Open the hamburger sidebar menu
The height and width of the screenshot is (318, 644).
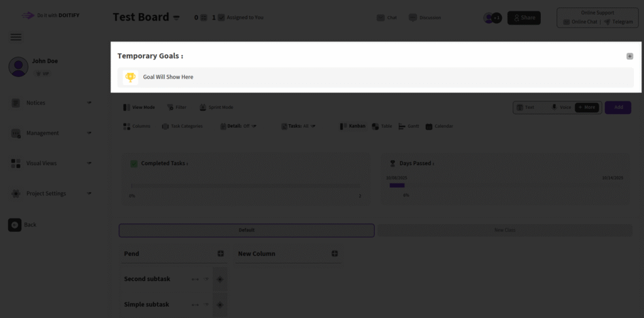16,37
